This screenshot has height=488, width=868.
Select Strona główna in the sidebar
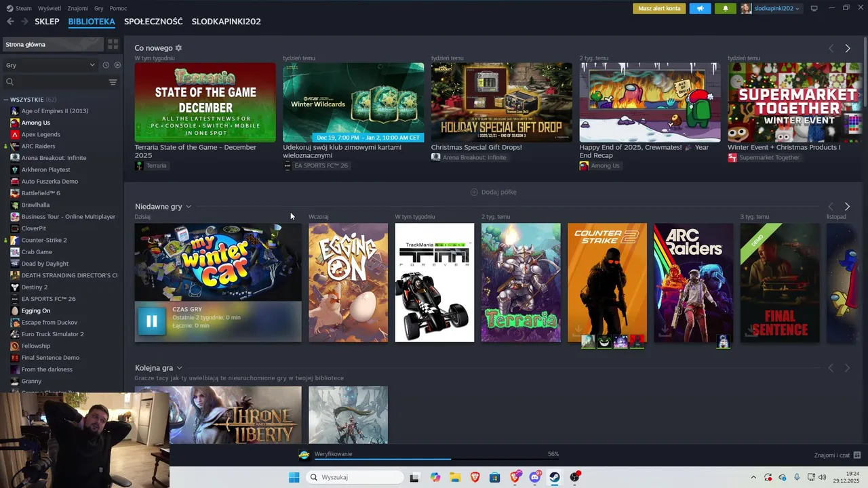tap(53, 45)
